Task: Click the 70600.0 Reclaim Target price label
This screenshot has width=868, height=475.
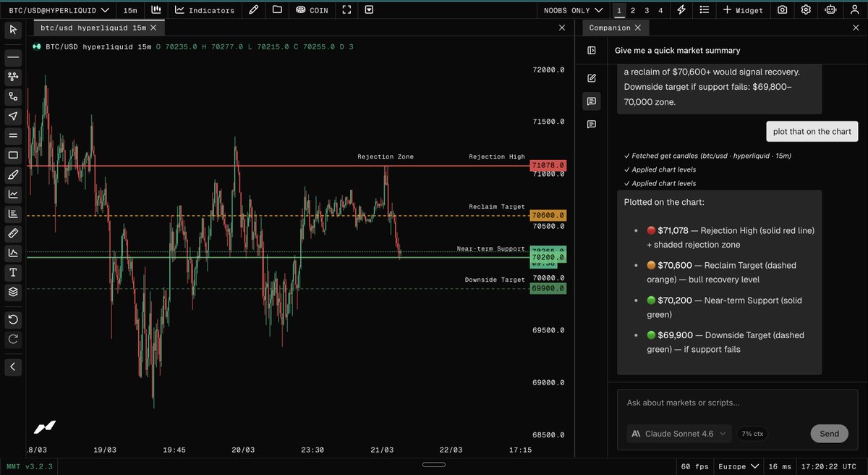Action: click(x=548, y=216)
